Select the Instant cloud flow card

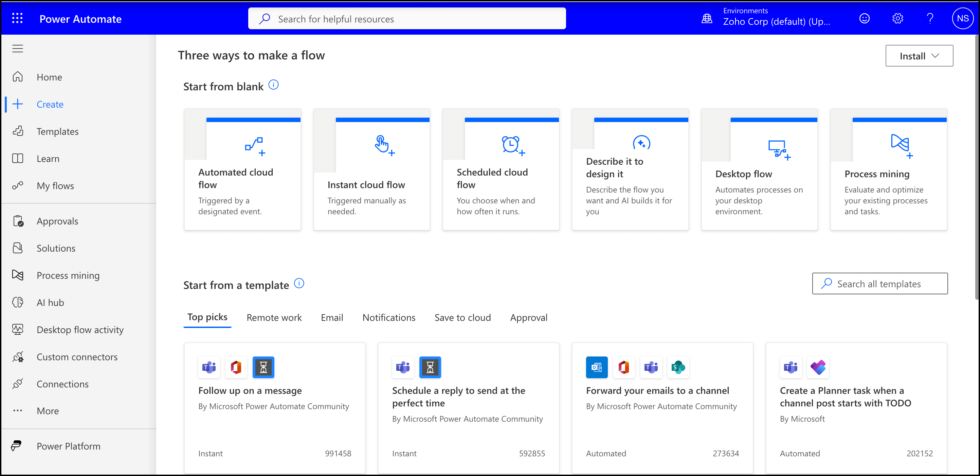click(x=372, y=169)
